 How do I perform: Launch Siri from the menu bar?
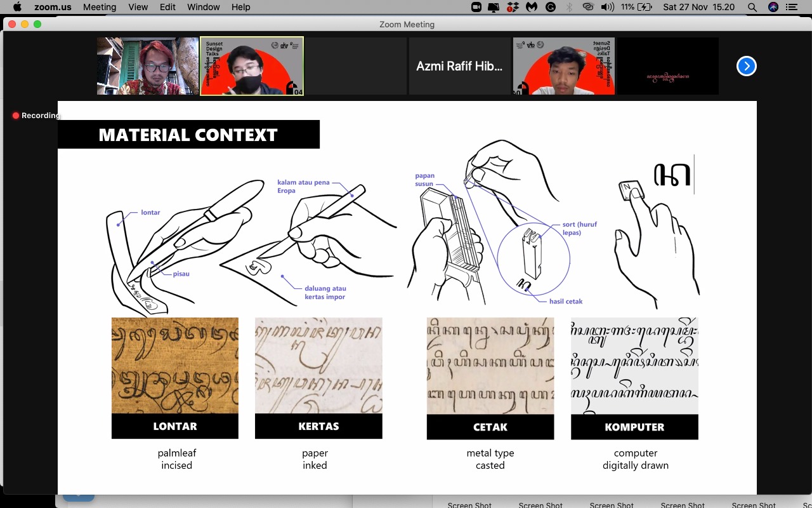[773, 7]
